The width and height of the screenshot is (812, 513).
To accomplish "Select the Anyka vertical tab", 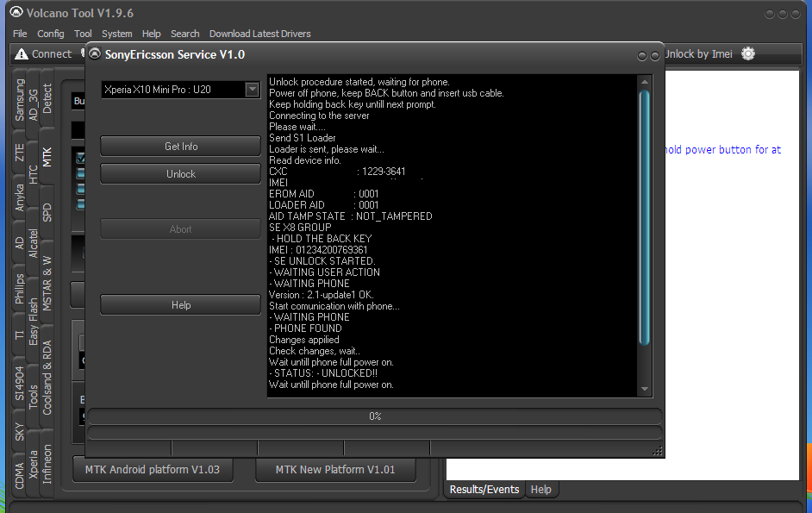I will tap(20, 197).
